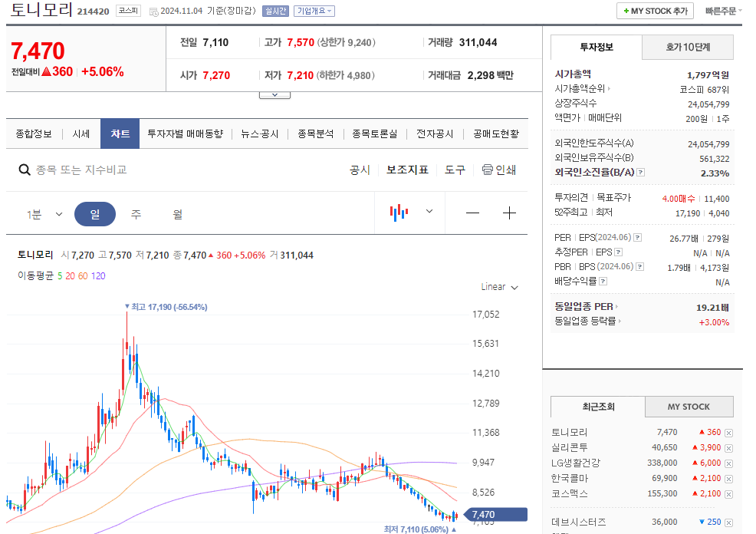Screen dimensions: 756x534
Task: Switch to the 시세 tab
Action: click(x=81, y=134)
